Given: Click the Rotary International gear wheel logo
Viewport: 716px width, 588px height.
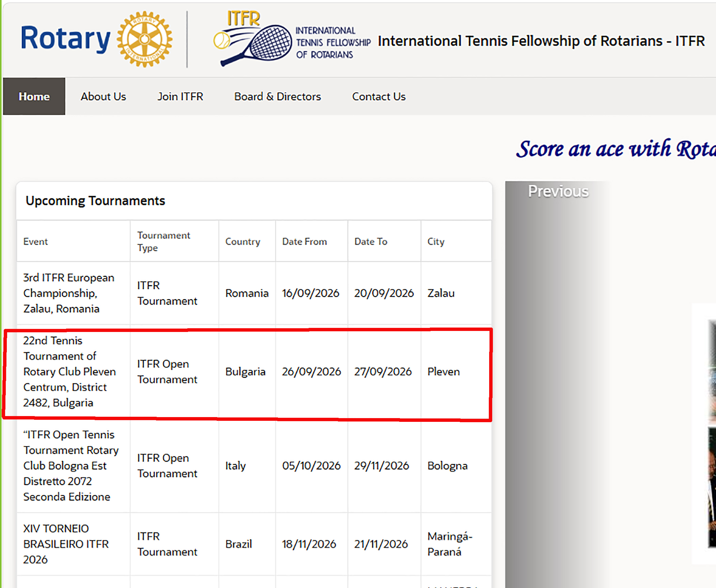Looking at the screenshot, I should tap(144, 39).
